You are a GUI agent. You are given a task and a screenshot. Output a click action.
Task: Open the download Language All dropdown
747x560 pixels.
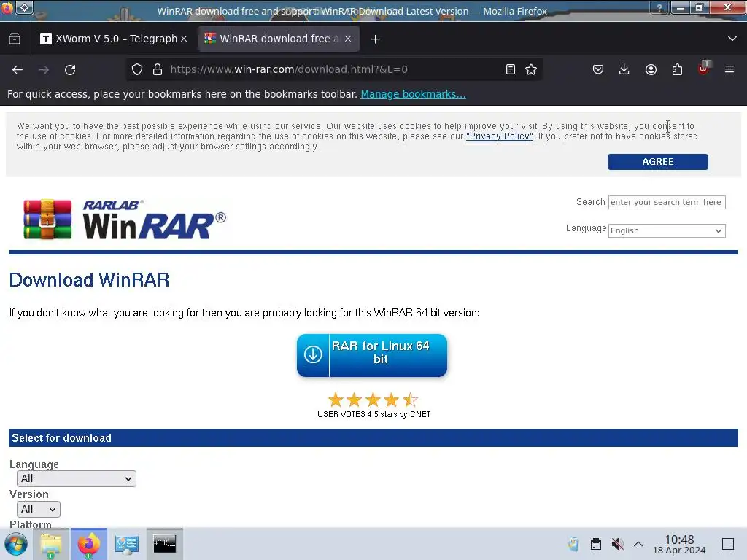coord(76,478)
